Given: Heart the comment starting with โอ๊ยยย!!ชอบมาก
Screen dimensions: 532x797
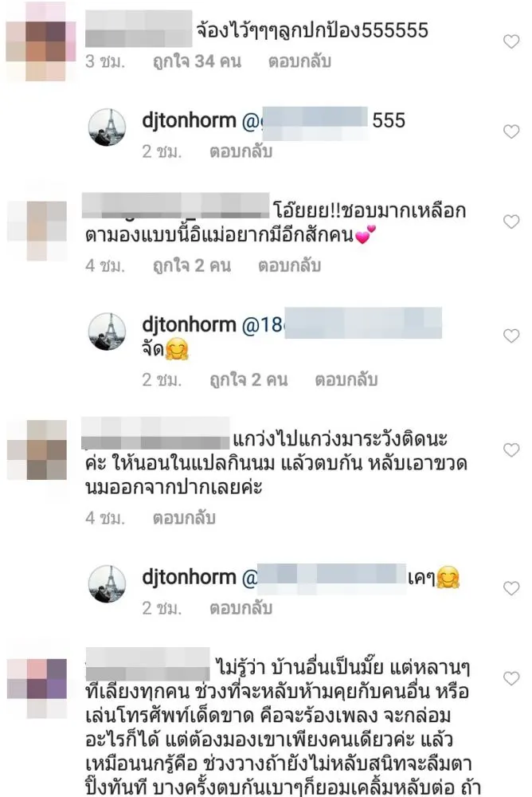Looking at the screenshot, I should pos(511,222).
